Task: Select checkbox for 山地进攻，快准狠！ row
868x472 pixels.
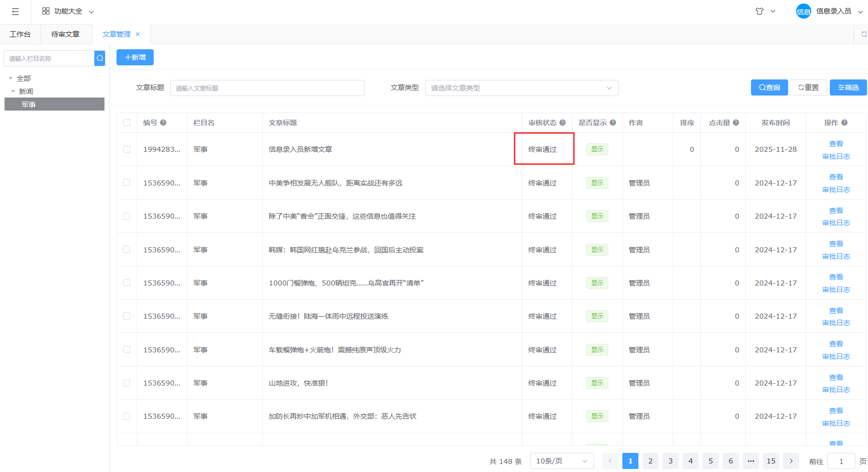Action: (127, 383)
